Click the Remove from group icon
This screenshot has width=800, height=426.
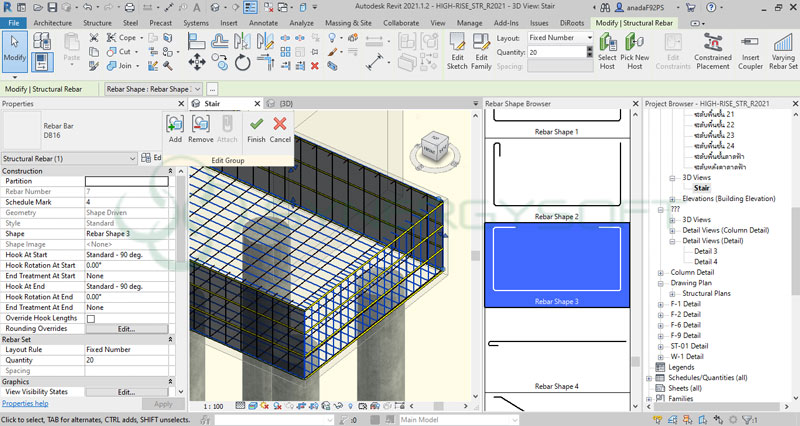(x=201, y=125)
